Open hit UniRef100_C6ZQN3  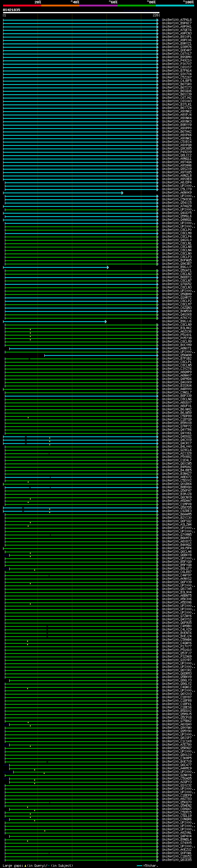[x=177, y=308]
